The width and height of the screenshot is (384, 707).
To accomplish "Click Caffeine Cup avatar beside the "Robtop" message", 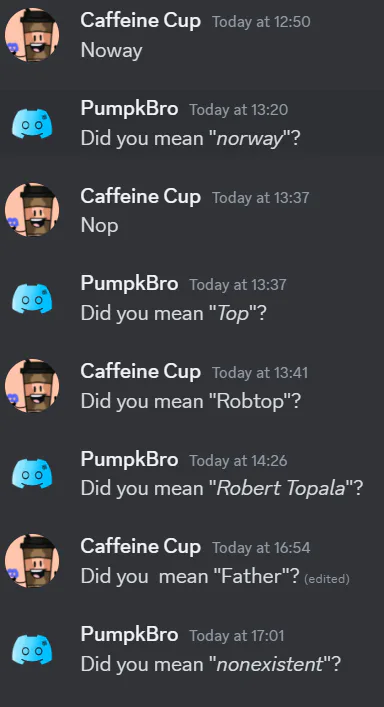I will tap(32, 386).
